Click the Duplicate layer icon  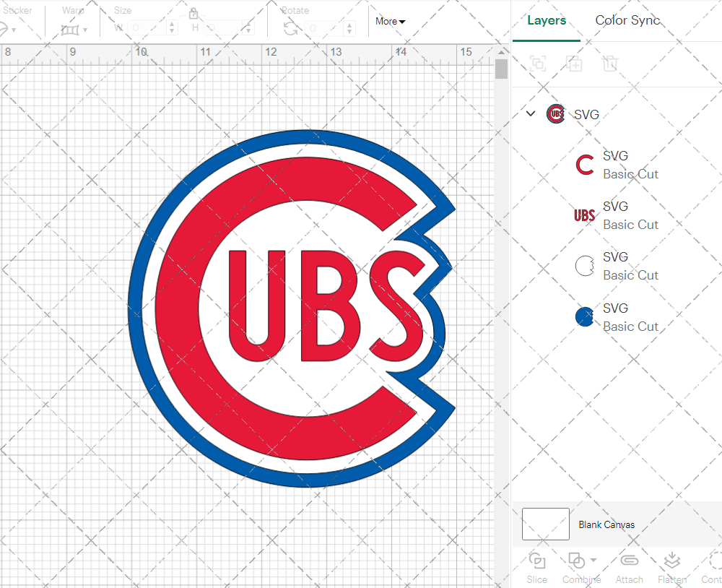pos(574,63)
